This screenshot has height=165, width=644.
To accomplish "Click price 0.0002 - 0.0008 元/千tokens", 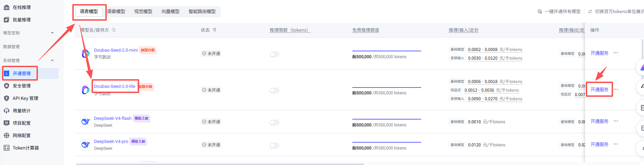I will pos(495,50).
